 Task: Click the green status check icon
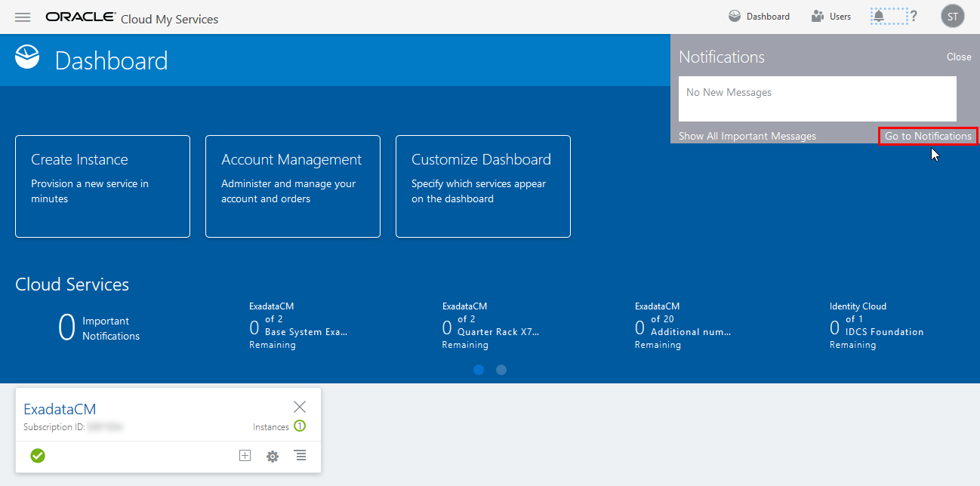(38, 455)
